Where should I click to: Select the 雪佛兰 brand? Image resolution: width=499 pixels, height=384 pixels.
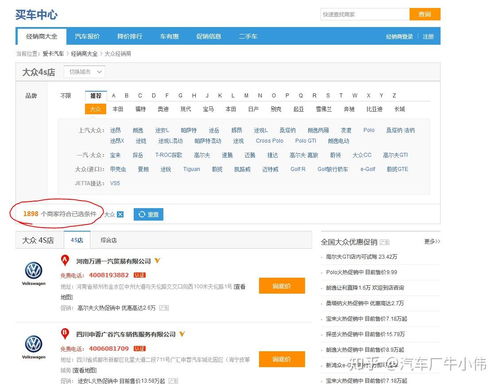pos(324,109)
